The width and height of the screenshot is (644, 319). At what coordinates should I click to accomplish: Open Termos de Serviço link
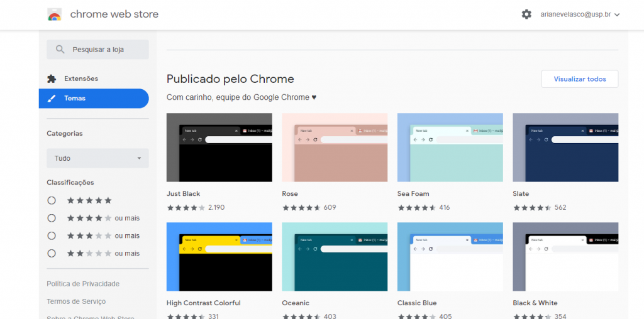tap(76, 301)
